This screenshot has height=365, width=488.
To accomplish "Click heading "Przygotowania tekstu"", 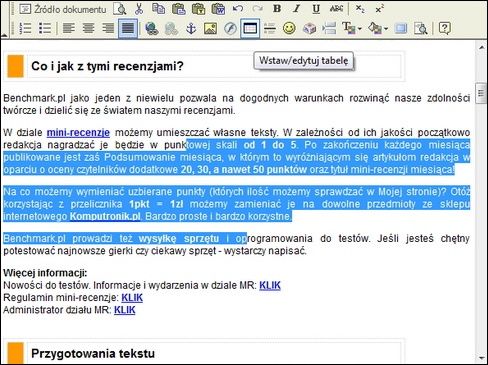I will pyautogui.click(x=93, y=353).
